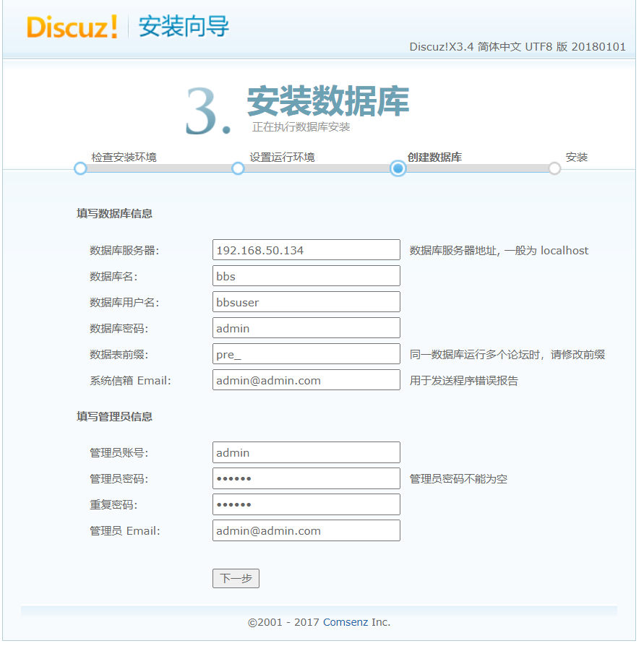The width and height of the screenshot is (644, 646).
Task: Click the 填写数据库信息 section heading
Action: click(114, 213)
